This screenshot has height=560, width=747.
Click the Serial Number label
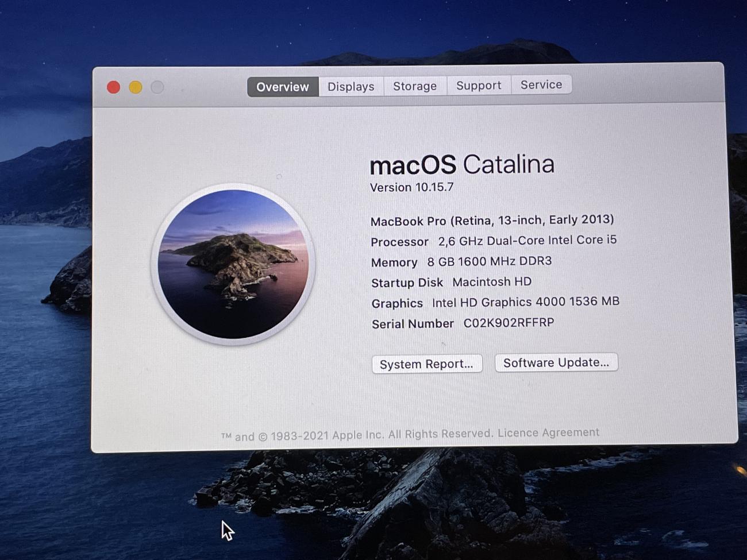coord(413,324)
